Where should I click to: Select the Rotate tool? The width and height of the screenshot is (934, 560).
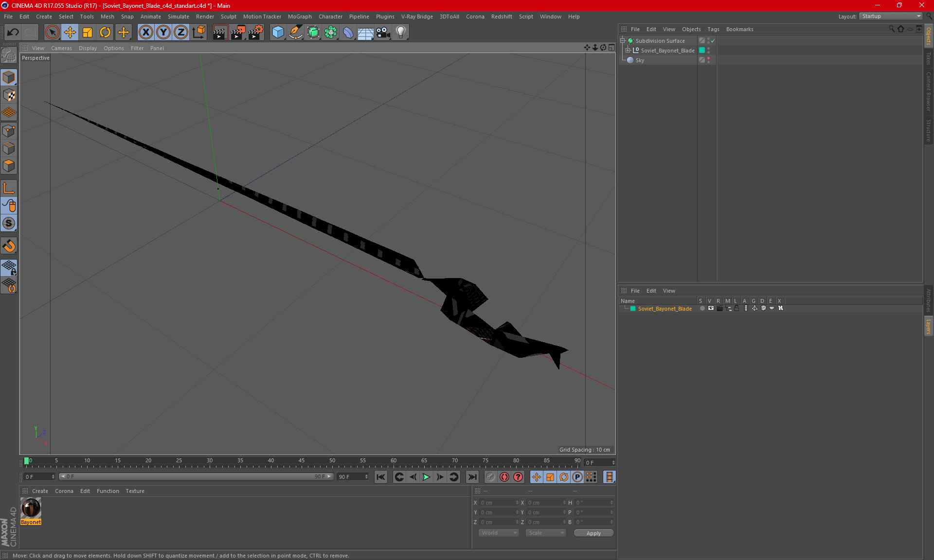[105, 33]
